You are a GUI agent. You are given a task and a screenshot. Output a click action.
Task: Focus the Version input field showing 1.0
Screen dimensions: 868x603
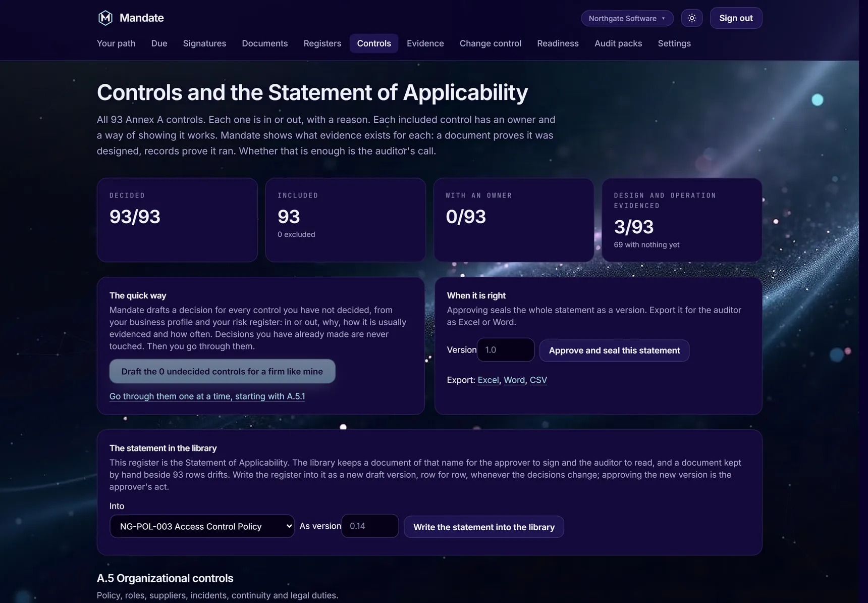(505, 350)
